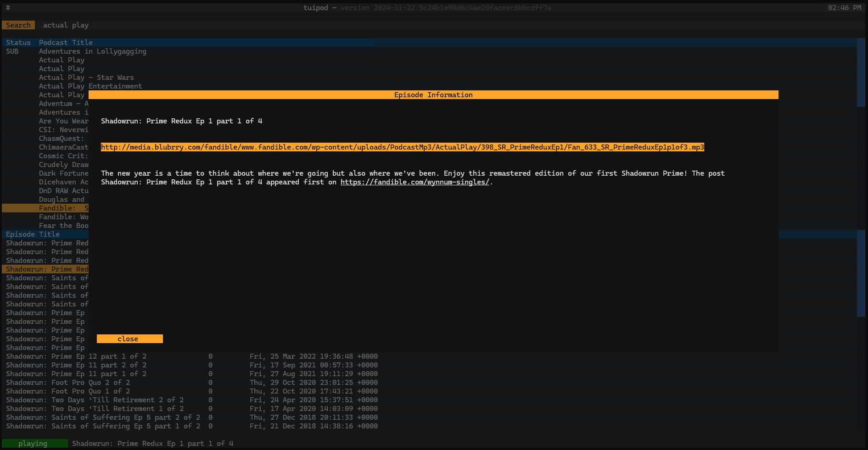
Task: Select the highlighted 'Fandible: S' podcast row
Action: coord(45,208)
